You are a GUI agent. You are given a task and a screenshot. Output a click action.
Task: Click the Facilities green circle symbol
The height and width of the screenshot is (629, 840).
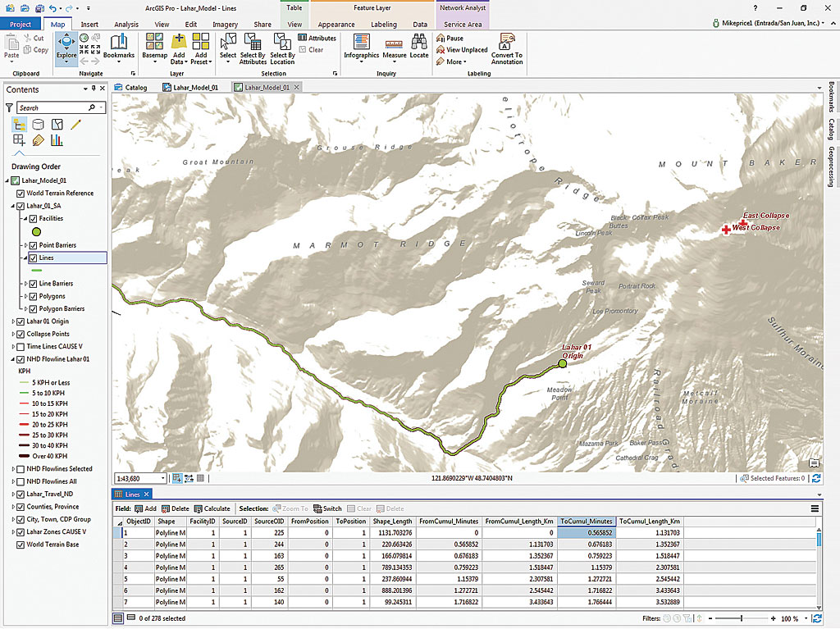coord(36,232)
